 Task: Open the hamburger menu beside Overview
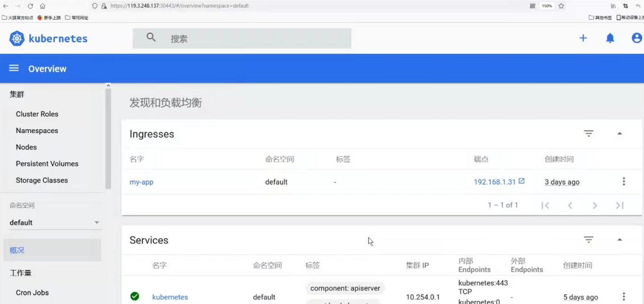coord(14,68)
